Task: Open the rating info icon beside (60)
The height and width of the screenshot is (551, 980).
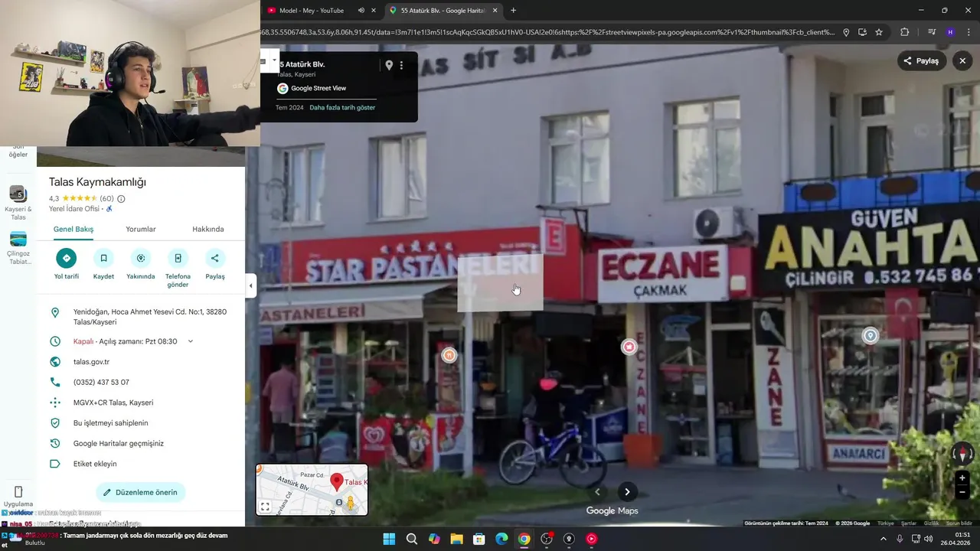Action: (121, 199)
